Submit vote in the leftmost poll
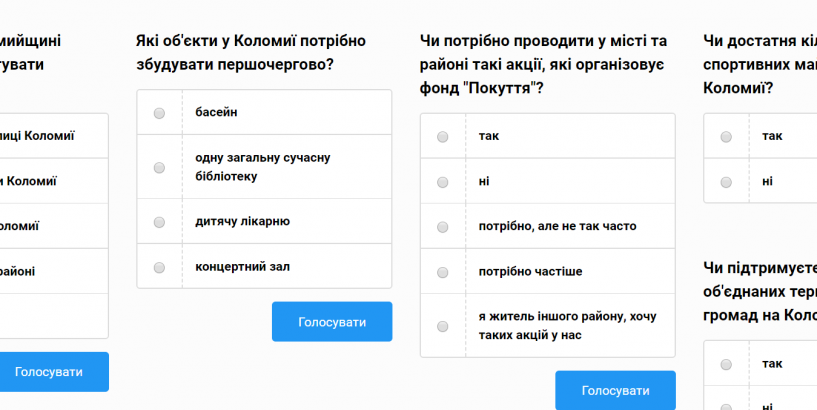This screenshot has width=817, height=410. (49, 372)
